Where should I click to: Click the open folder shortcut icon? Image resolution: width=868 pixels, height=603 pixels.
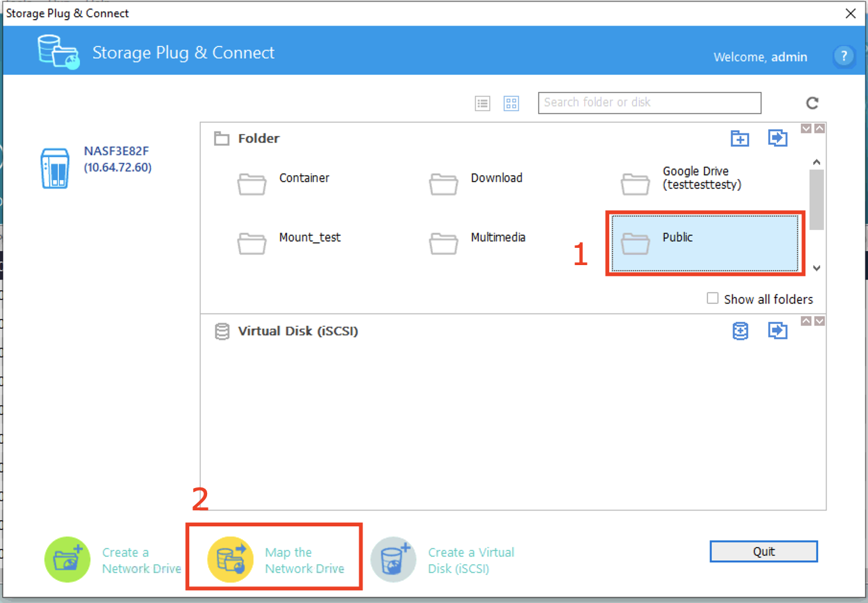[777, 138]
